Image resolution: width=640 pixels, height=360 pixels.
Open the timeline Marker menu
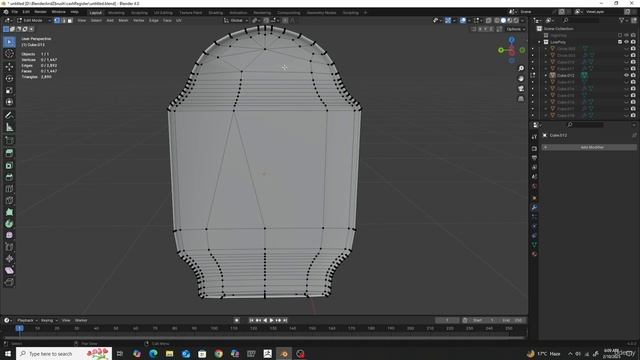(81, 320)
